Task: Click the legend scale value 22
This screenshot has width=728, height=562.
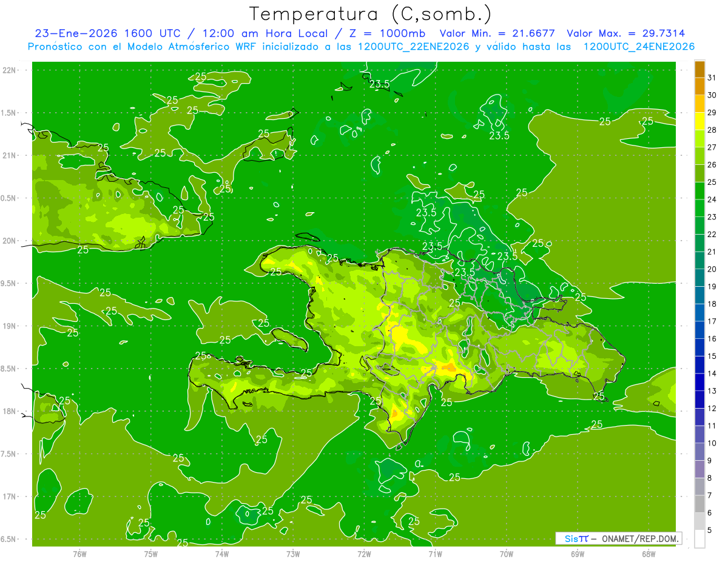Action: click(x=712, y=235)
